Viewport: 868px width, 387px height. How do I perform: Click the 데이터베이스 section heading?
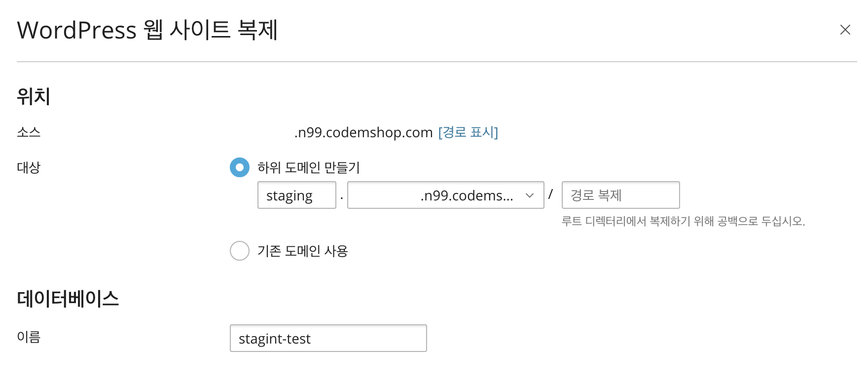[x=68, y=299]
